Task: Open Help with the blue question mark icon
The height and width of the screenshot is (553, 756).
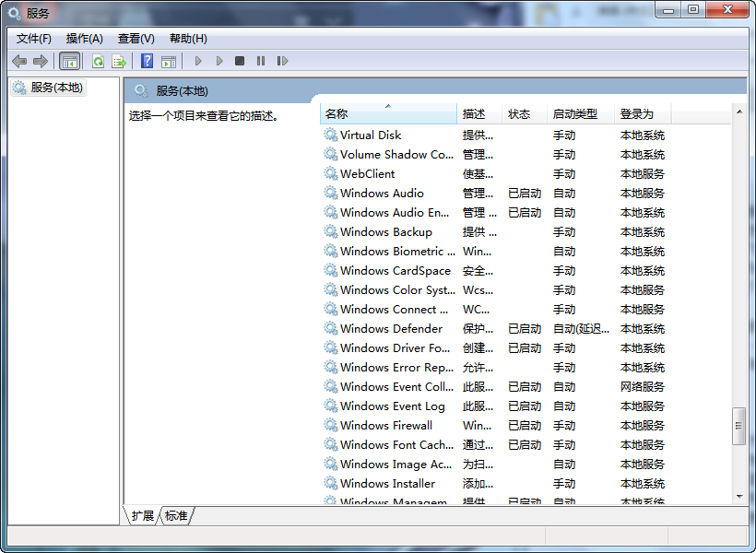Action: pyautogui.click(x=147, y=61)
